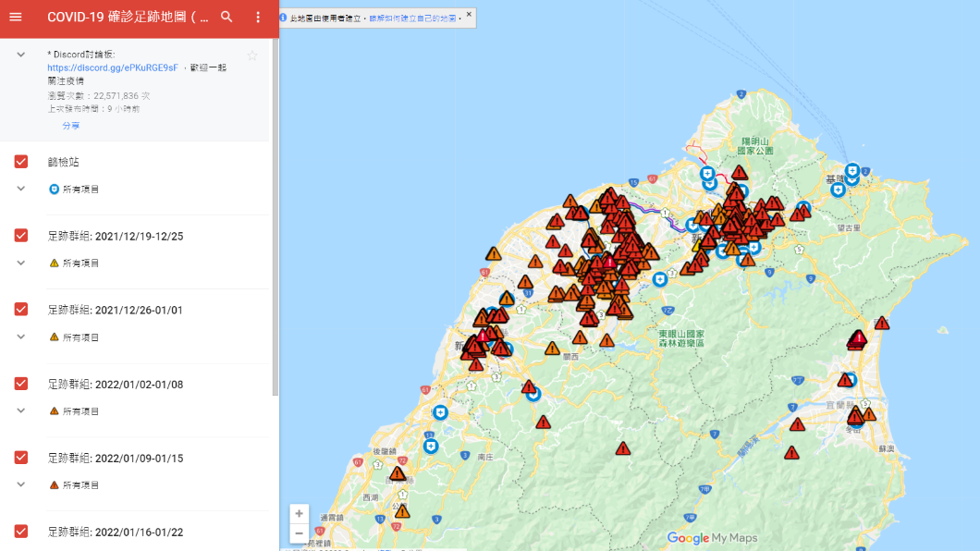Zoom out the map with minus button
Screen dimensions: 980x551
point(299,533)
